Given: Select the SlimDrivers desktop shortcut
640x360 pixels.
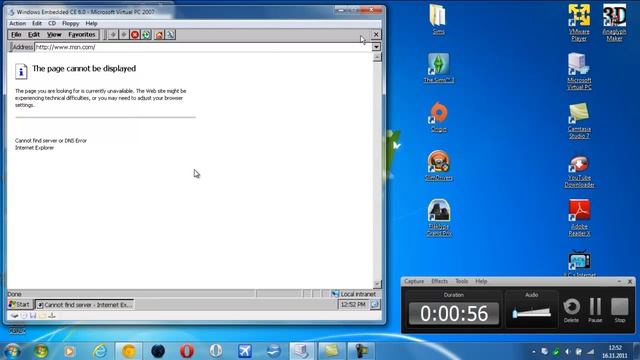Looking at the screenshot, I should [x=438, y=165].
